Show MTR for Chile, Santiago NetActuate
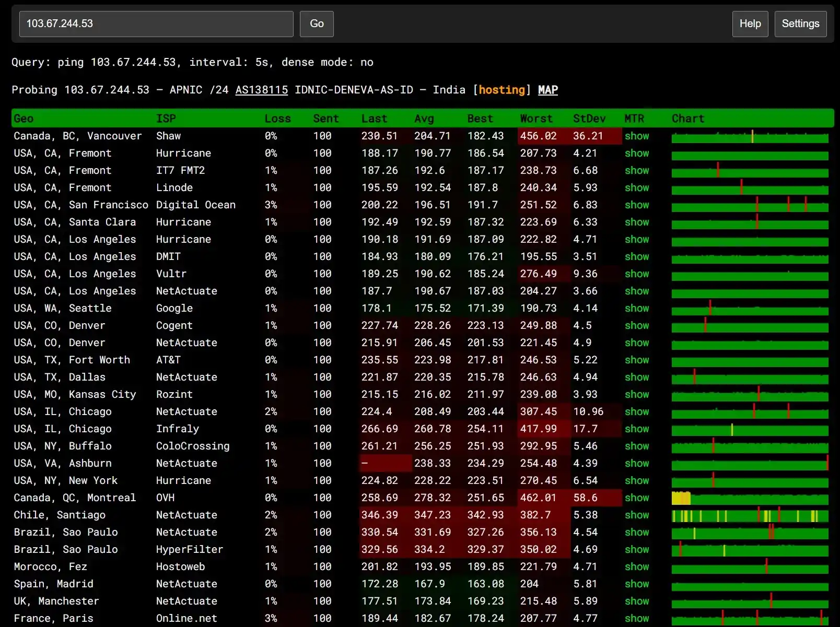 tap(637, 515)
